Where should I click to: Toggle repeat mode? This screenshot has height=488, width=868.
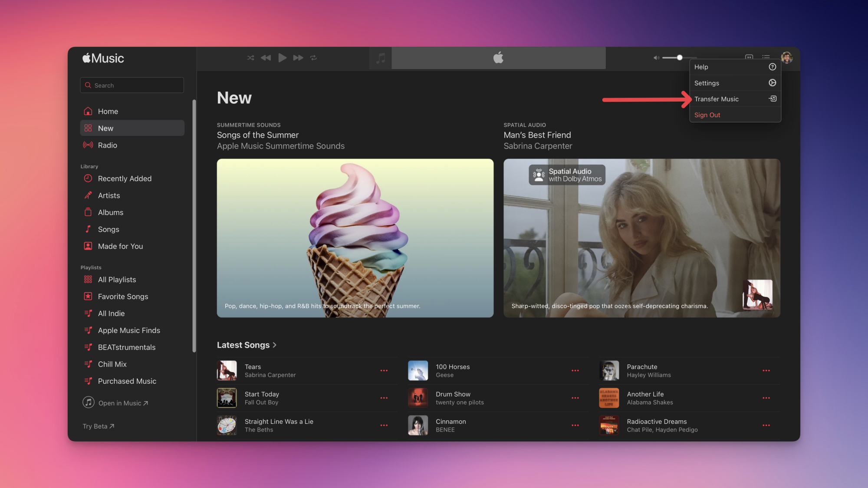[x=313, y=58]
